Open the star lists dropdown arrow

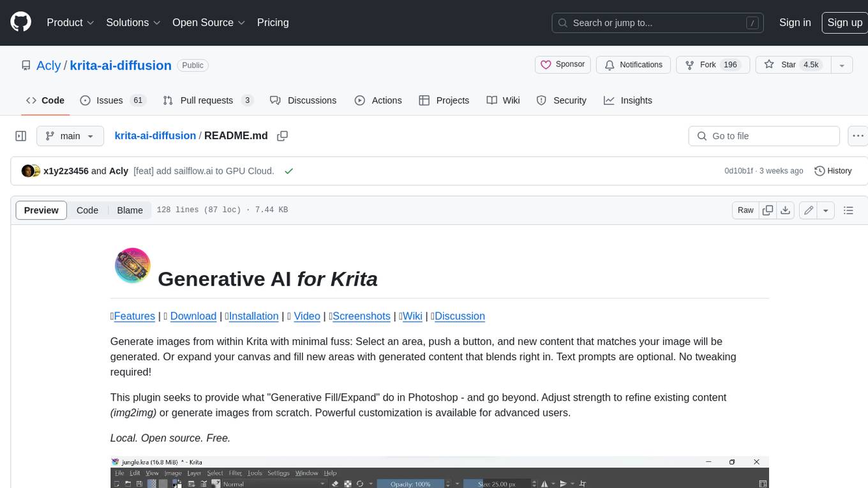842,65
